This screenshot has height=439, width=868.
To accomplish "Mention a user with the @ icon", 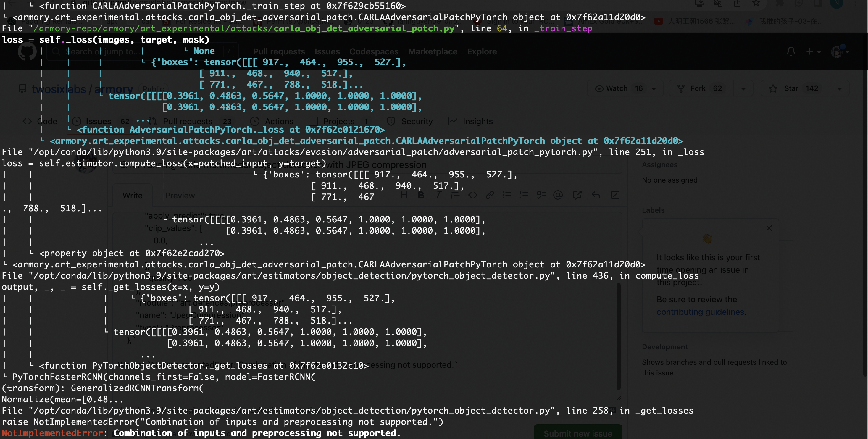I will [x=558, y=195].
